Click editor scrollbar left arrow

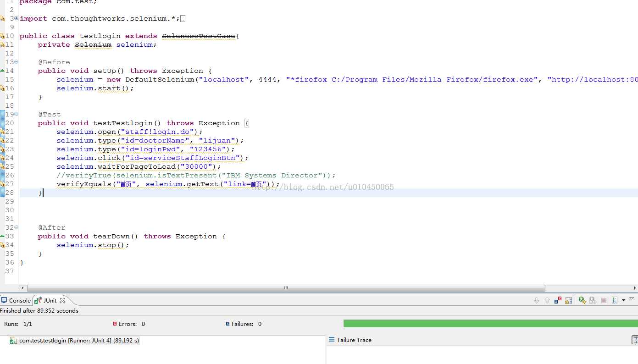23,288
